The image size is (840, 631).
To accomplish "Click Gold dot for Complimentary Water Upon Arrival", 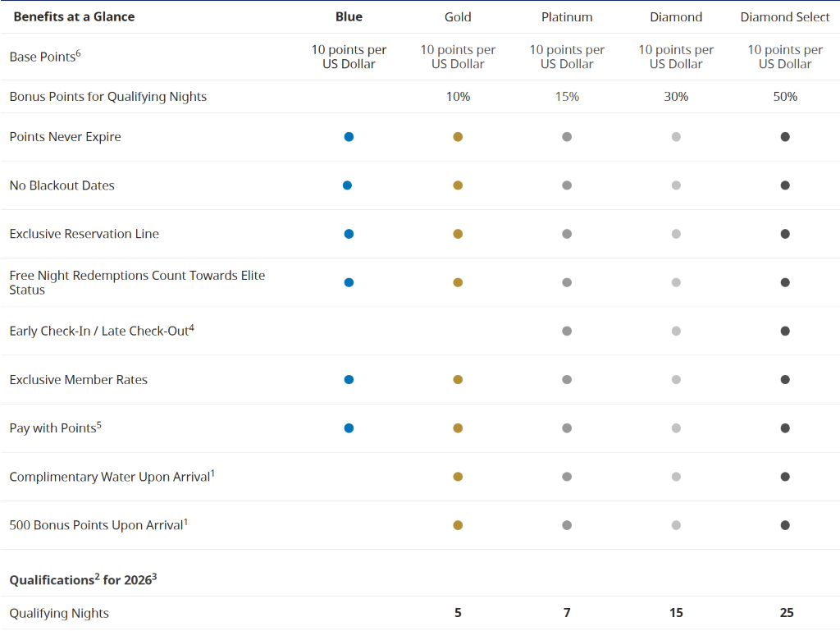I will tap(458, 476).
